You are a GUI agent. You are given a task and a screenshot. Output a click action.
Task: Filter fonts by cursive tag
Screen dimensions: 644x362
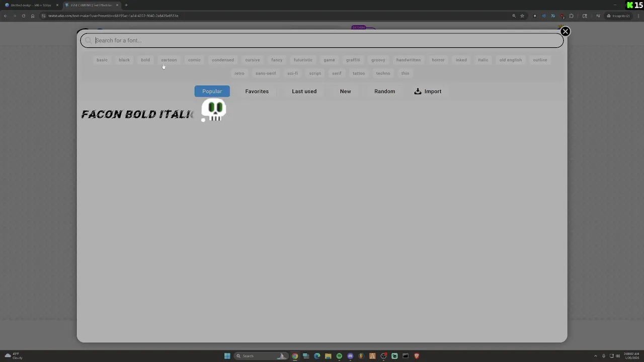[x=253, y=60]
